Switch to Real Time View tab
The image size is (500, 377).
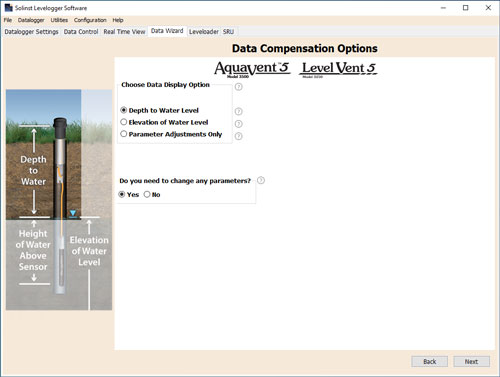pos(124,32)
